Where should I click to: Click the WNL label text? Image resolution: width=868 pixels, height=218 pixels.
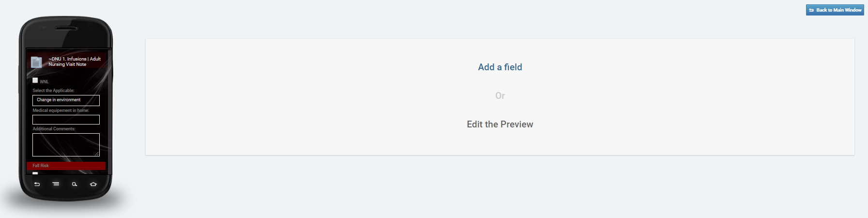[44, 82]
